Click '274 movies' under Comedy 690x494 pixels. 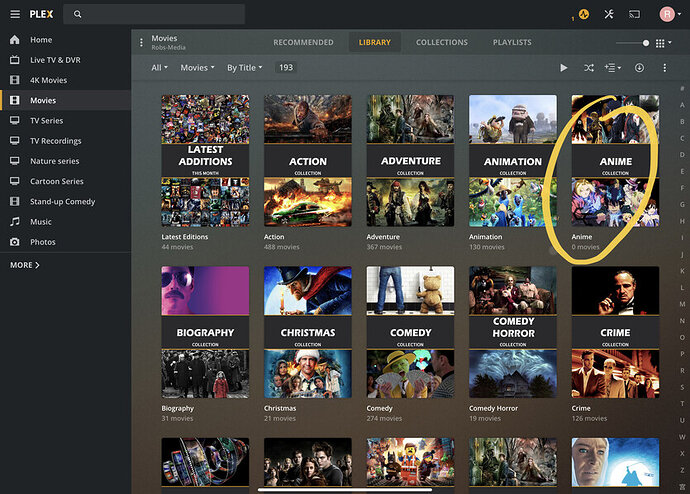tap(384, 419)
